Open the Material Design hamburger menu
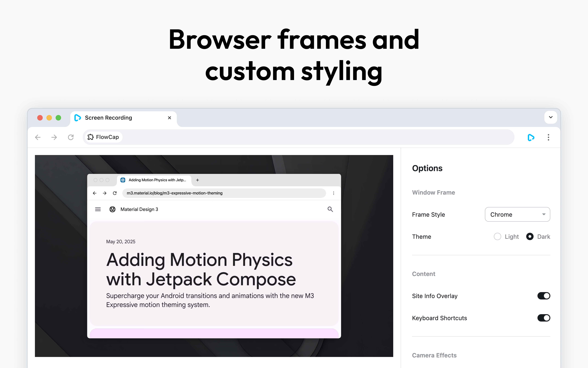This screenshot has height=368, width=588. pos(98,209)
